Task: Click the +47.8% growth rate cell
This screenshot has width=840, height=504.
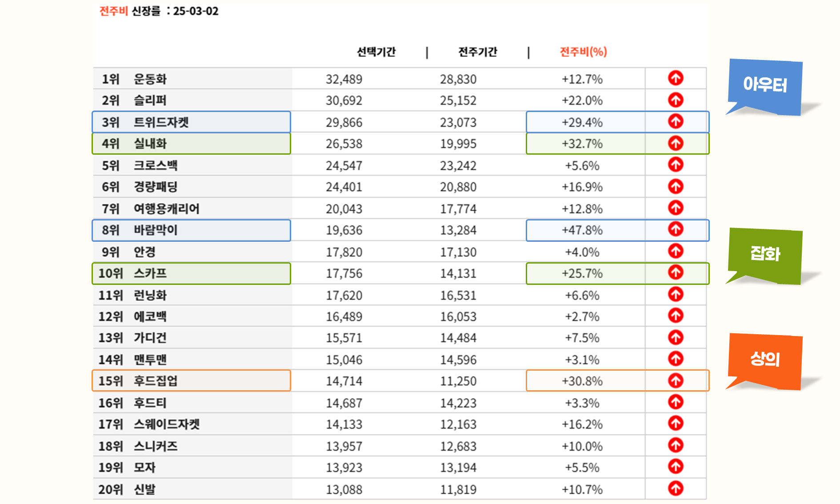Action: click(582, 230)
